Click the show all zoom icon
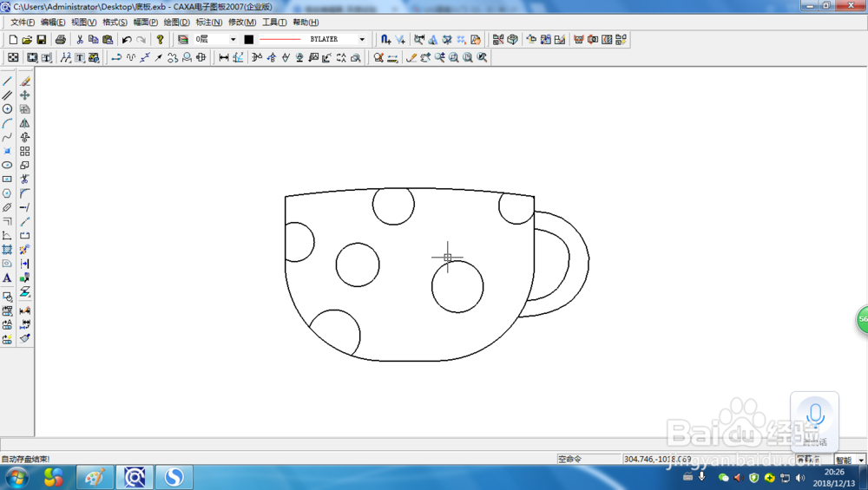 (468, 57)
